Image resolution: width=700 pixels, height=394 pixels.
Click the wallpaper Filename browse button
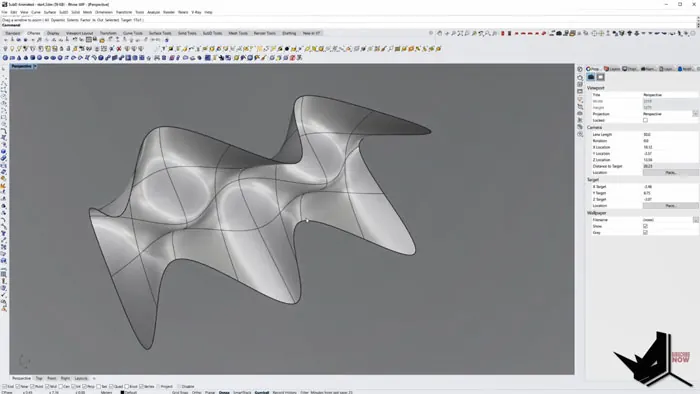[696, 220]
